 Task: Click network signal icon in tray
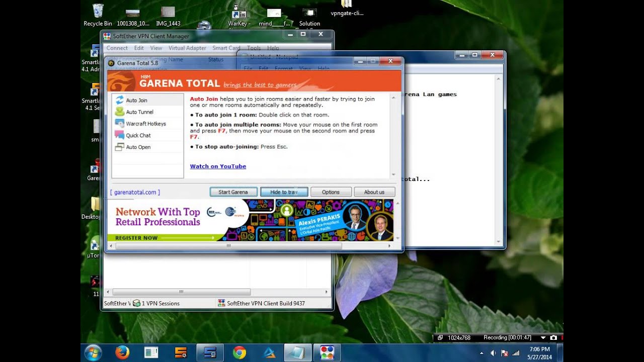[x=515, y=353]
